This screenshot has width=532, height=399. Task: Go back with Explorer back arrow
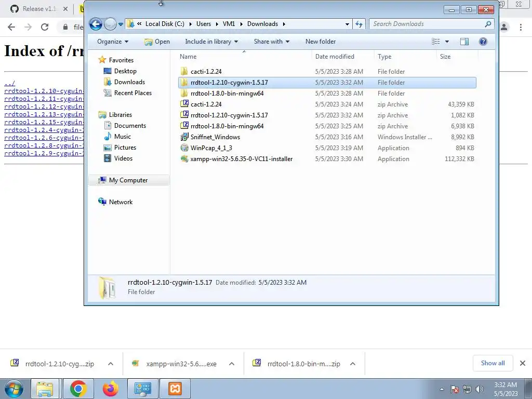tap(96, 24)
